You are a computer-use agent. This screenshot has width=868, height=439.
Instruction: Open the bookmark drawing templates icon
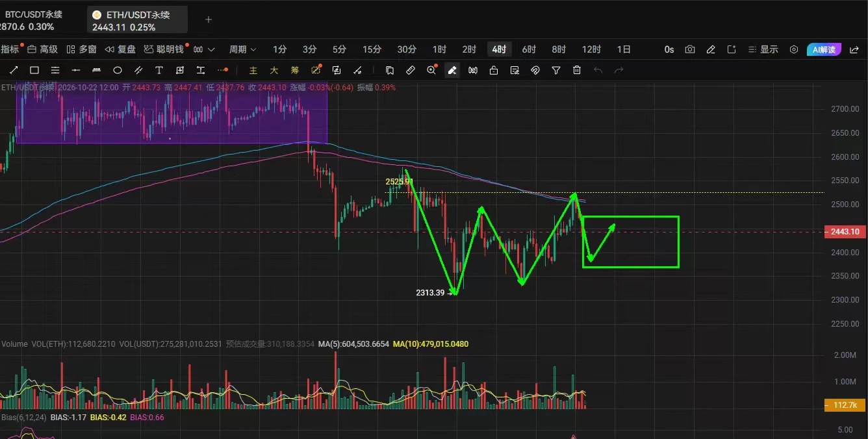[390, 70]
